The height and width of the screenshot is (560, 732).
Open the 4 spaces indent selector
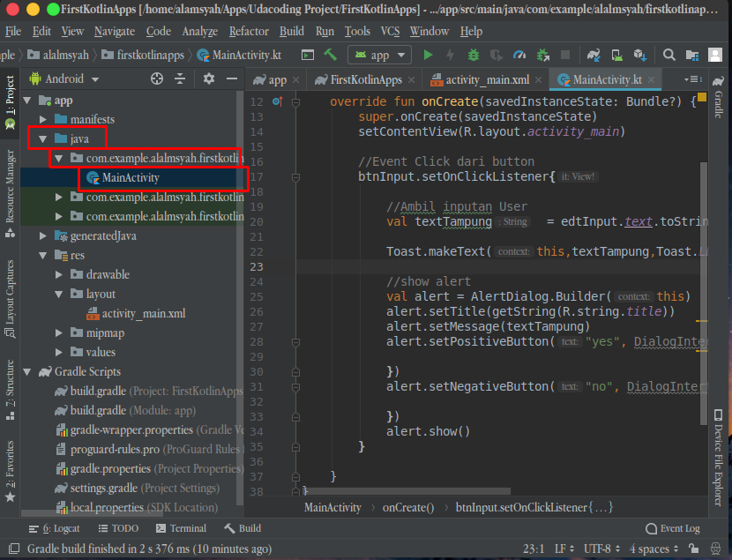coord(654,549)
